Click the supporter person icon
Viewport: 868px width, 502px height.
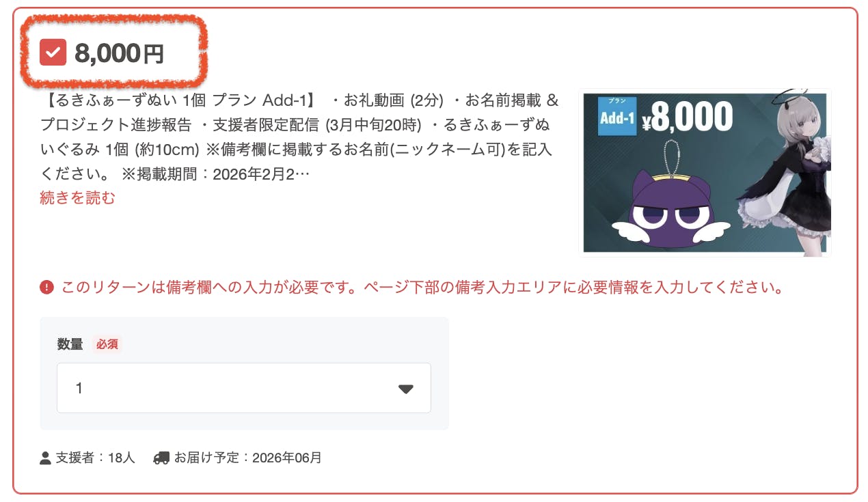46,458
